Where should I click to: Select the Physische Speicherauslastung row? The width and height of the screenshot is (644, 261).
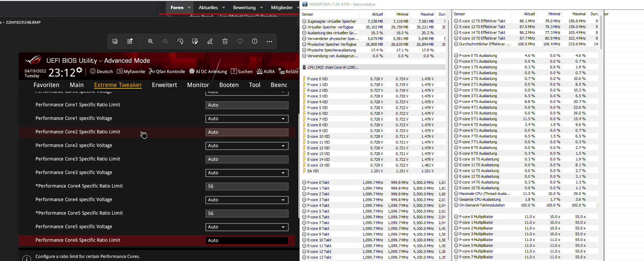pyautogui.click(x=373, y=50)
